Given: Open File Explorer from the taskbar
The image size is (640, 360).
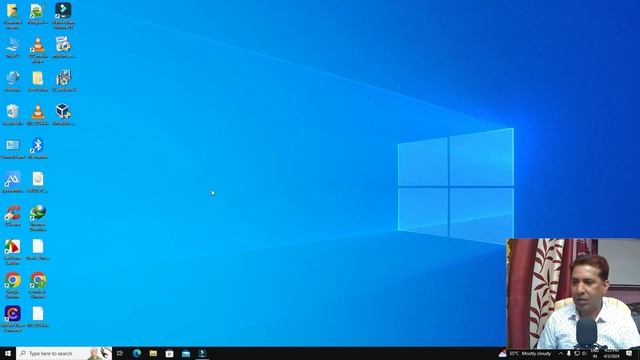Looking at the screenshot, I should (x=153, y=353).
